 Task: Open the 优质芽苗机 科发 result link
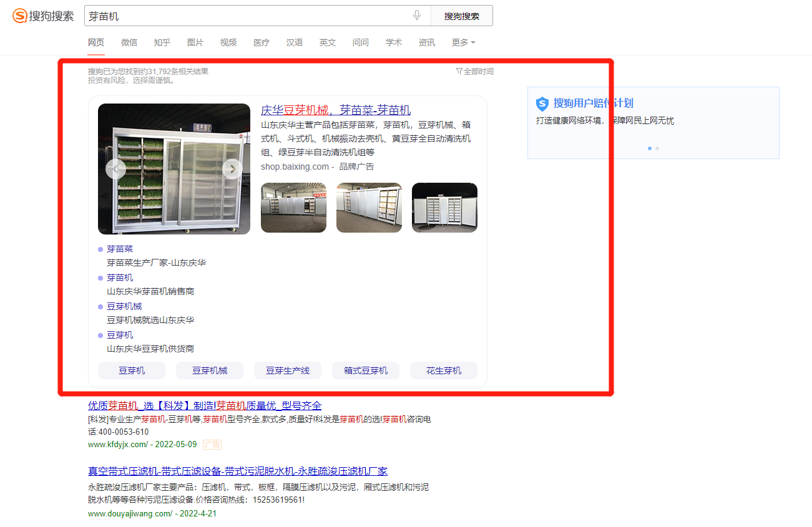205,406
